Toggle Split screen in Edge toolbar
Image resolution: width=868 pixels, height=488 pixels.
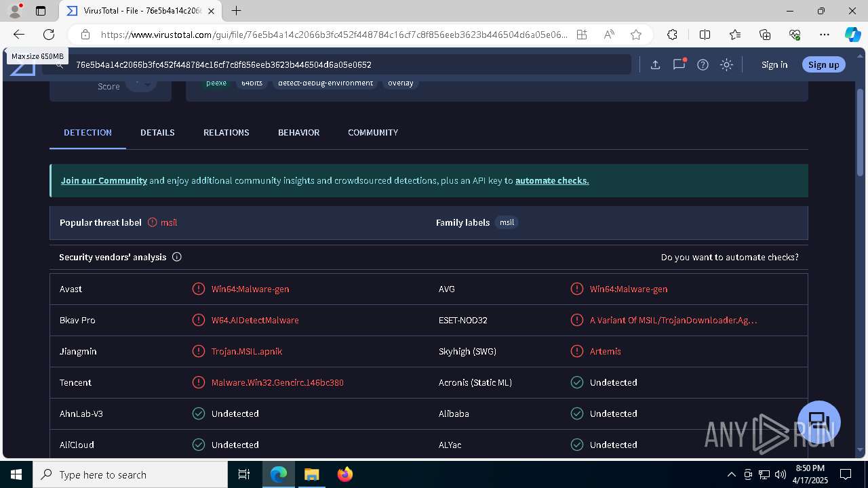coord(705,35)
